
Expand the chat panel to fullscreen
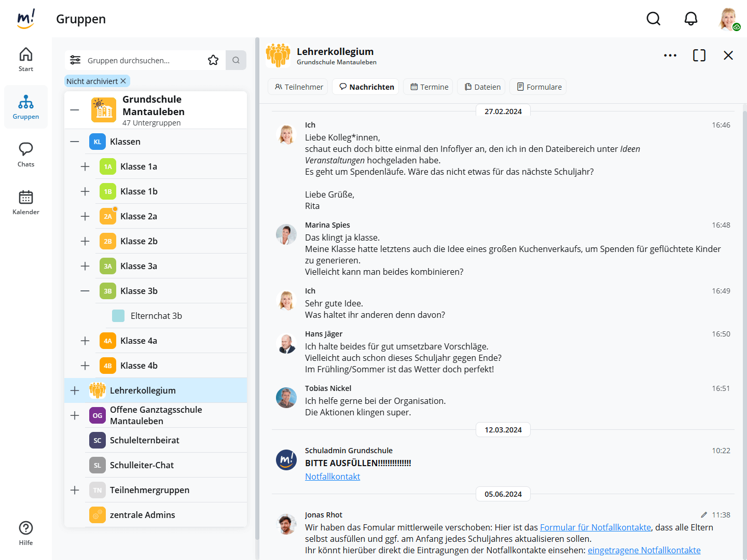click(x=699, y=55)
